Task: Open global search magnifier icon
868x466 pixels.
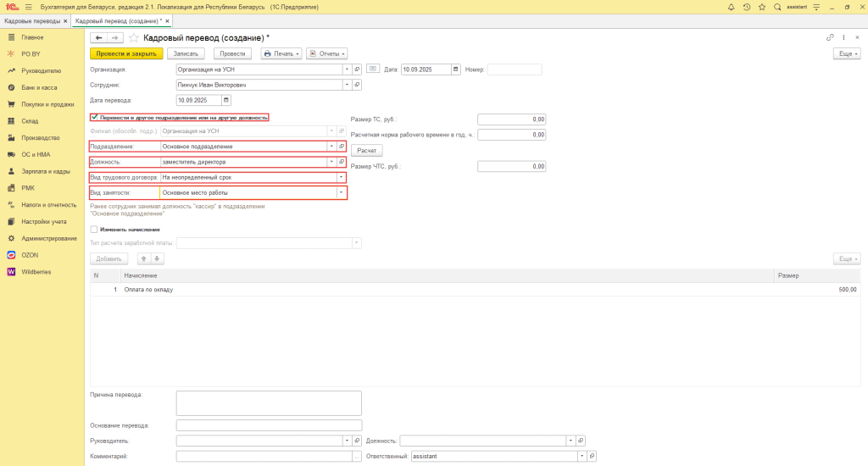Action: [777, 7]
